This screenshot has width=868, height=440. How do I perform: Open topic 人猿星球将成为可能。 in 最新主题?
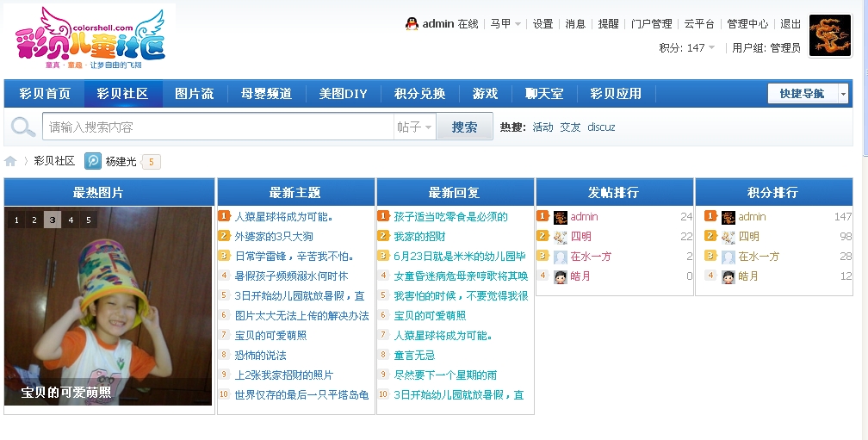coord(284,217)
